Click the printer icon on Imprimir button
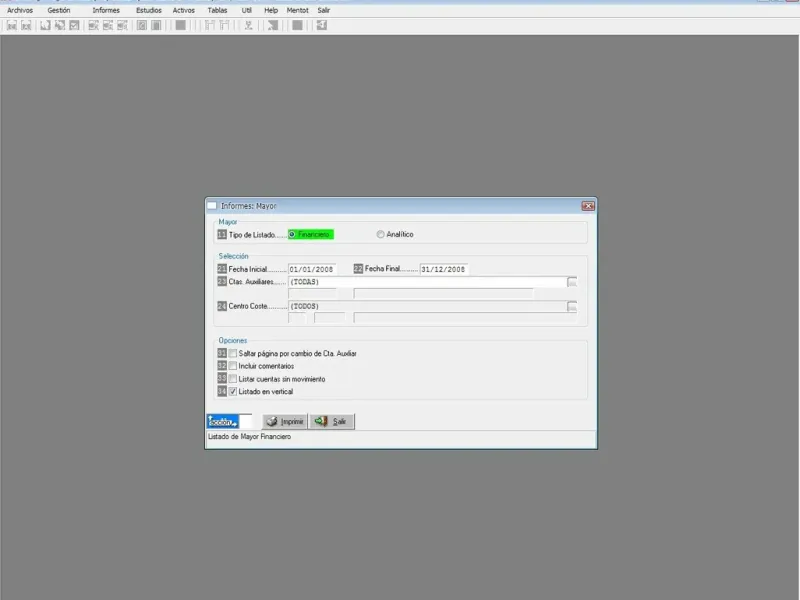This screenshot has width=800, height=600. pos(272,421)
